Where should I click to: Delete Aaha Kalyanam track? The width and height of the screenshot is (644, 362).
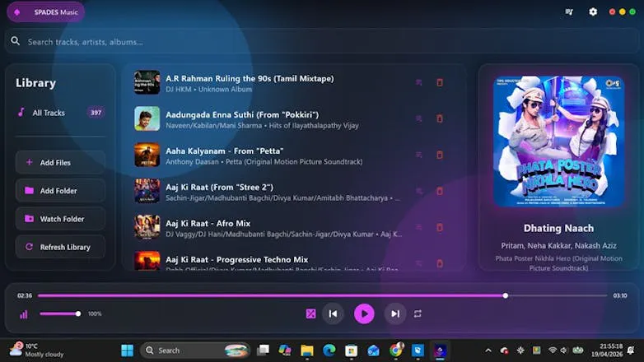tap(440, 155)
